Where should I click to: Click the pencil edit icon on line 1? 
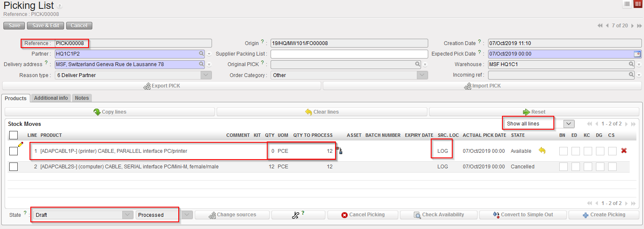(x=21, y=144)
